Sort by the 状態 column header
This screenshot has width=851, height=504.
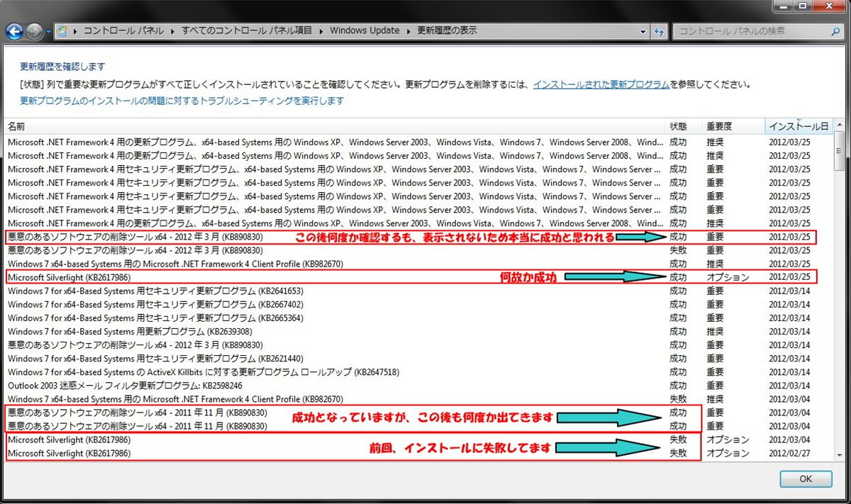(x=684, y=126)
